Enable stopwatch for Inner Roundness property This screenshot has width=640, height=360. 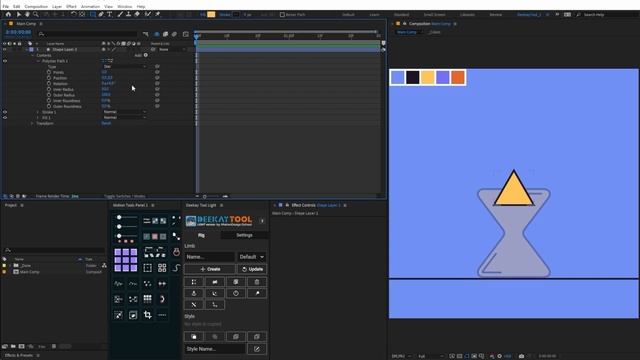tap(49, 101)
